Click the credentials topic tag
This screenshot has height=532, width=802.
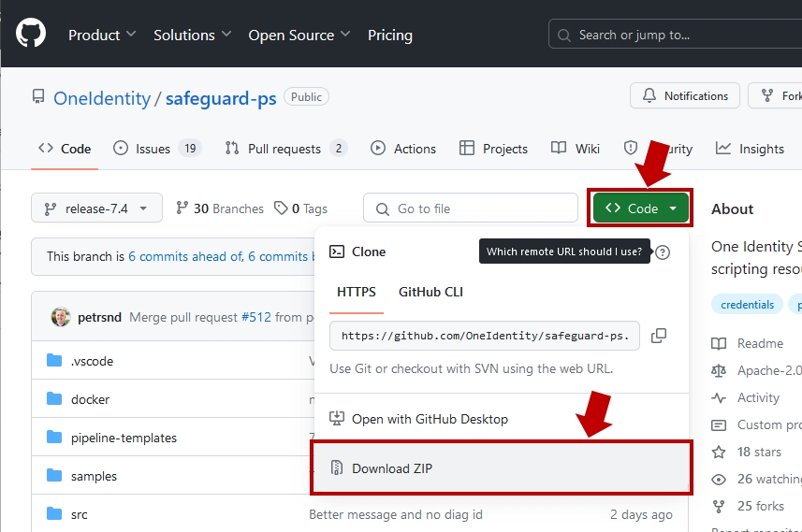[748, 305]
